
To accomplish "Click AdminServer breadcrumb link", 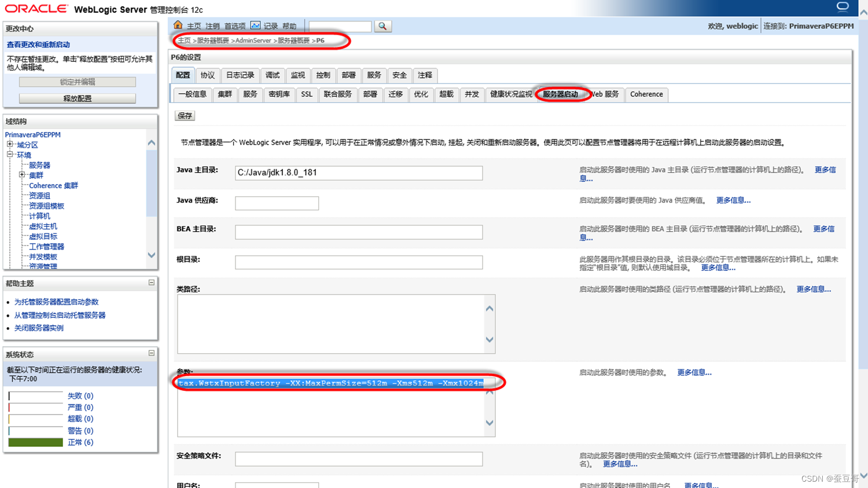I will pos(253,41).
